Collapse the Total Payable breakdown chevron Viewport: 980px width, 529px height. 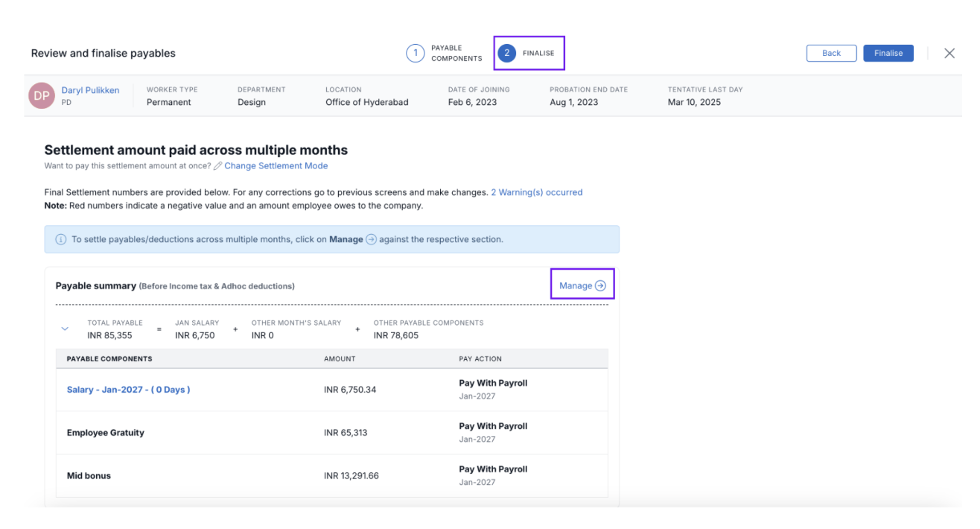click(x=65, y=329)
